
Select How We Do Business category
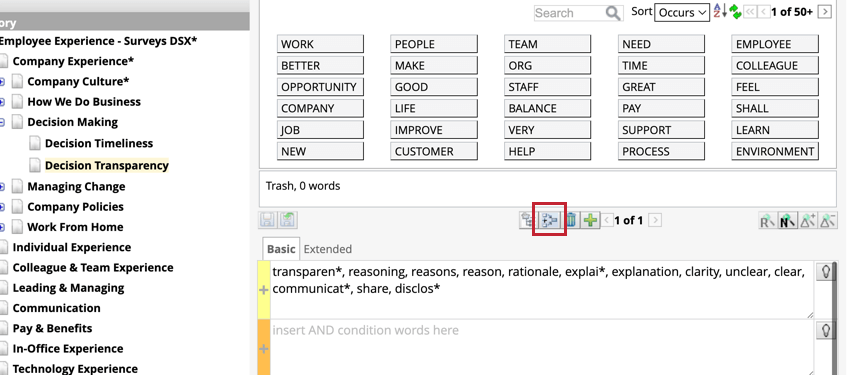(x=84, y=102)
